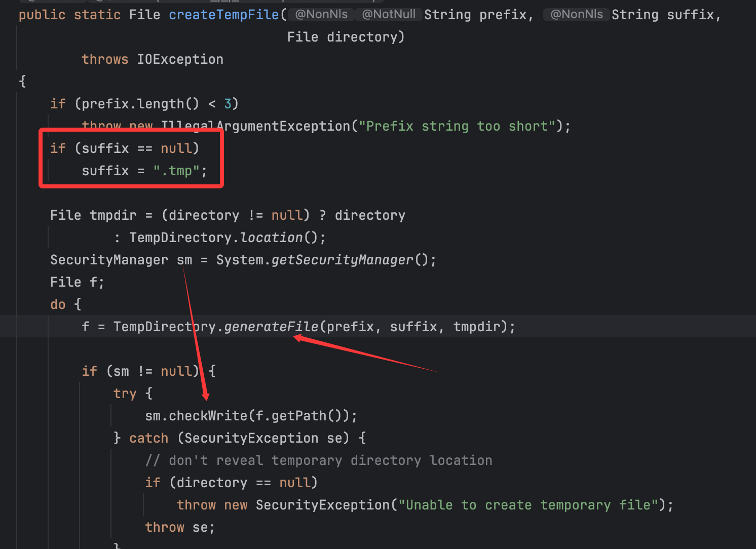Image resolution: width=756 pixels, height=549 pixels.
Task: Click the @NotNull inlay hint
Action: (x=388, y=15)
